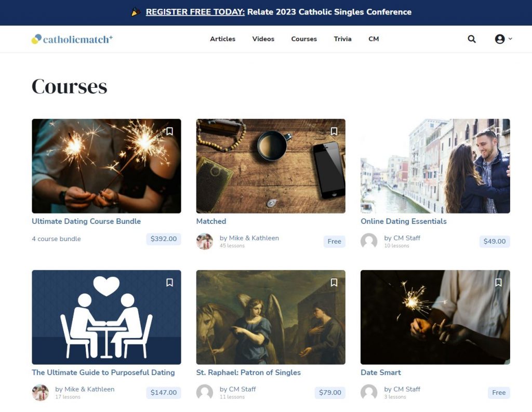Image resolution: width=532 pixels, height=412 pixels.
Task: Save The Ultimate Guide to Purposeful Dating bookmark
Action: click(x=170, y=282)
